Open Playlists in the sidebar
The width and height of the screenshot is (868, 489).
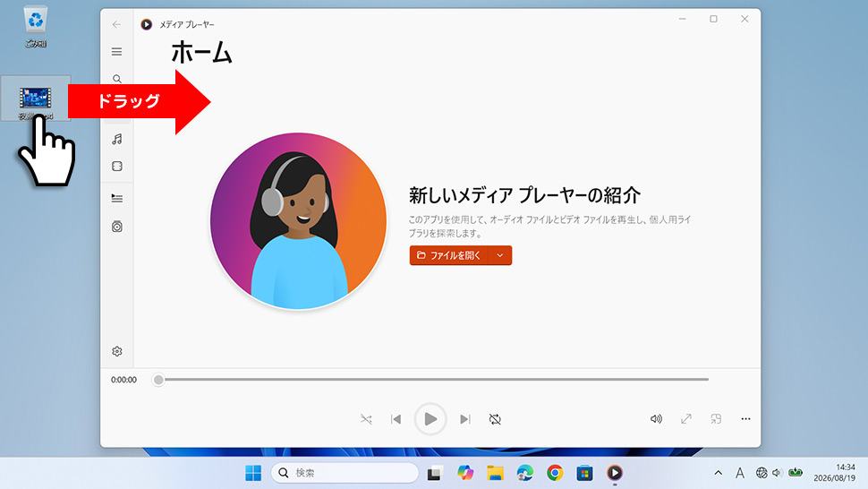[x=117, y=227]
